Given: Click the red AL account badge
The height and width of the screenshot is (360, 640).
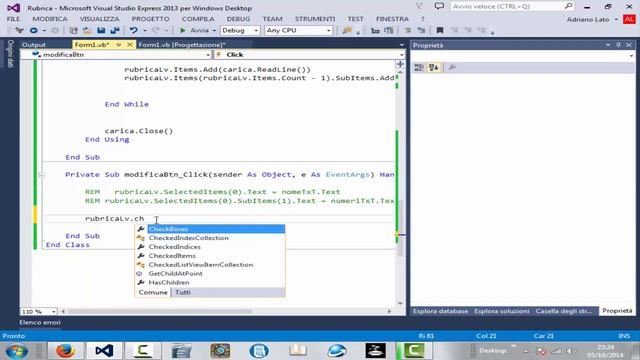Looking at the screenshot, I should coord(629,19).
